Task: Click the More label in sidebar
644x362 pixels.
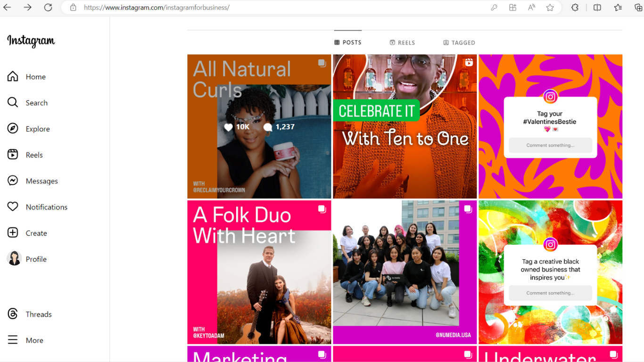Action: (34, 340)
